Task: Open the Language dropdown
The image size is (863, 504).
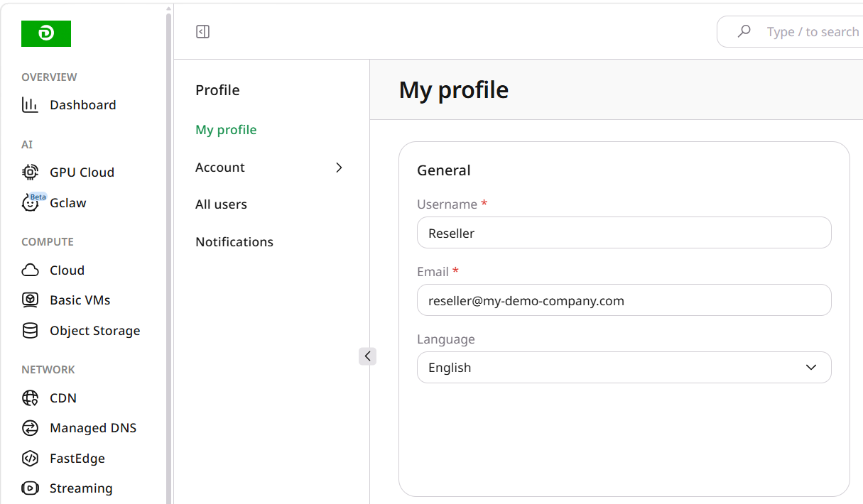Action: [624, 368]
